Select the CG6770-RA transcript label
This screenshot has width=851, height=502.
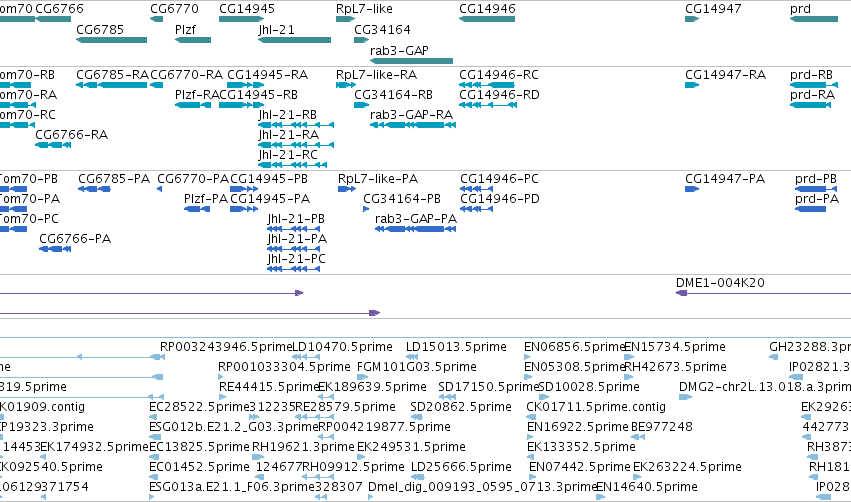coord(186,74)
